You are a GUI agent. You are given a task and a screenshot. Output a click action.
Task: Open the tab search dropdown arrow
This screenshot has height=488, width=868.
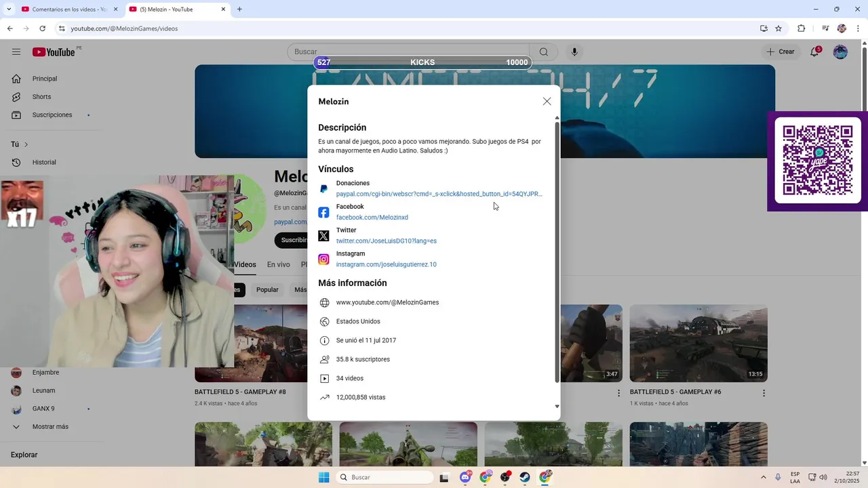(8, 9)
